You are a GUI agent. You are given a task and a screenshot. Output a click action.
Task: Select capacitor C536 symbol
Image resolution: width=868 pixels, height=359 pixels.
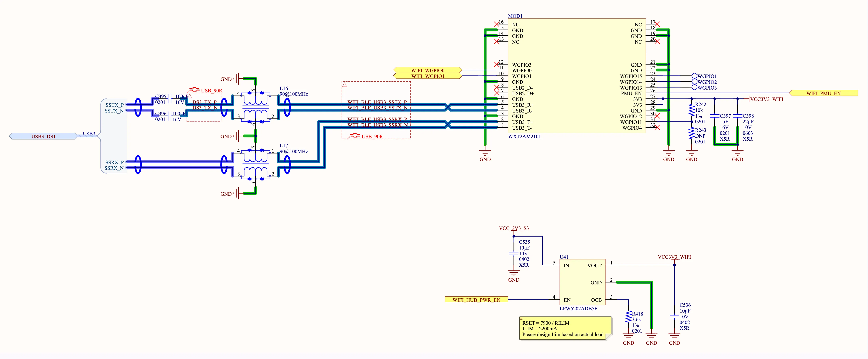click(x=674, y=317)
